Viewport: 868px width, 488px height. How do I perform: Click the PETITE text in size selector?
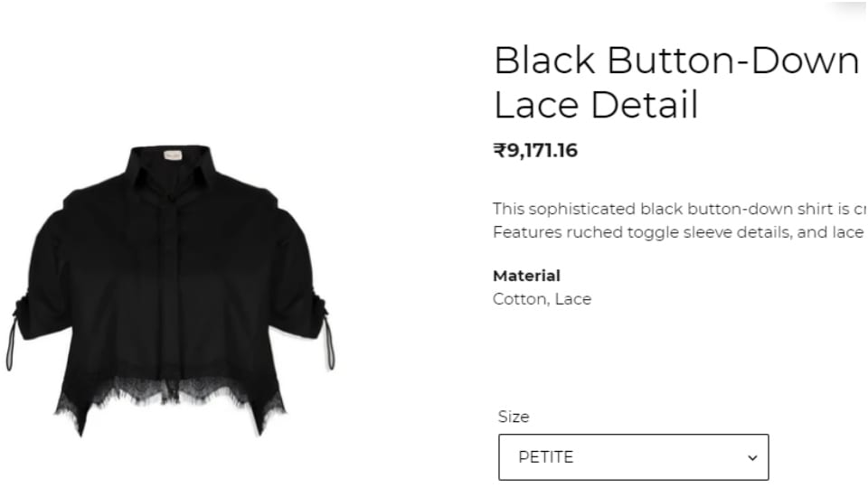546,457
